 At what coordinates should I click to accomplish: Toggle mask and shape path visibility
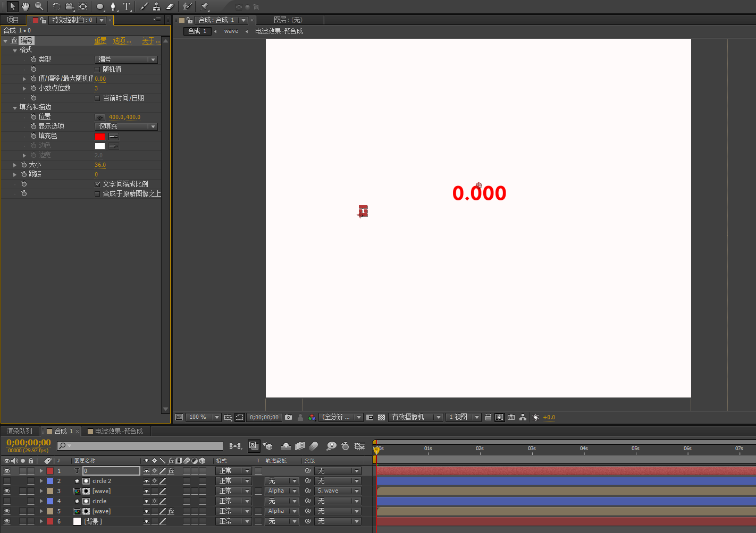tap(239, 417)
